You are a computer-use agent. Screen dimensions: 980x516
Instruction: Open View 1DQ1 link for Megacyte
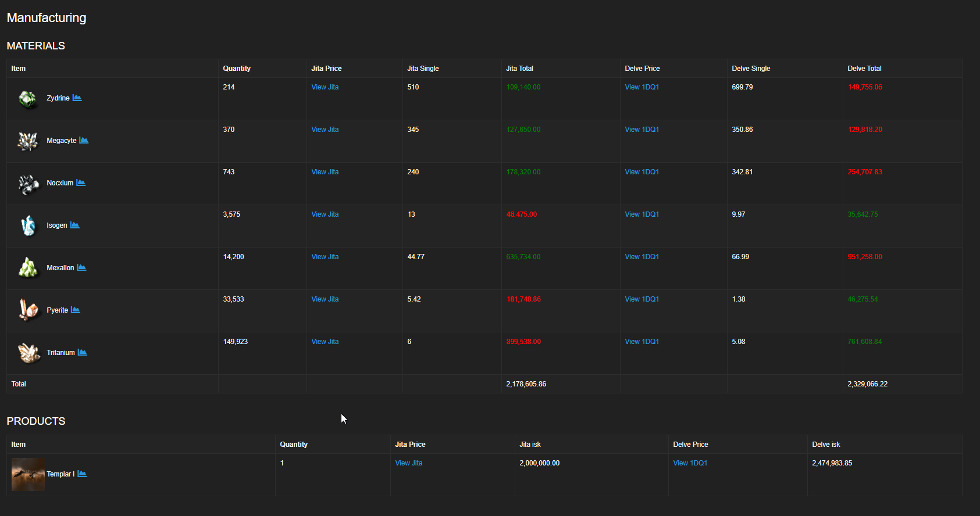pos(642,130)
